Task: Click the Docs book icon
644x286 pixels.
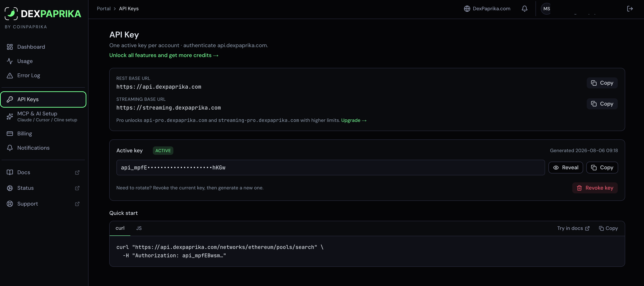Action: (x=10, y=172)
